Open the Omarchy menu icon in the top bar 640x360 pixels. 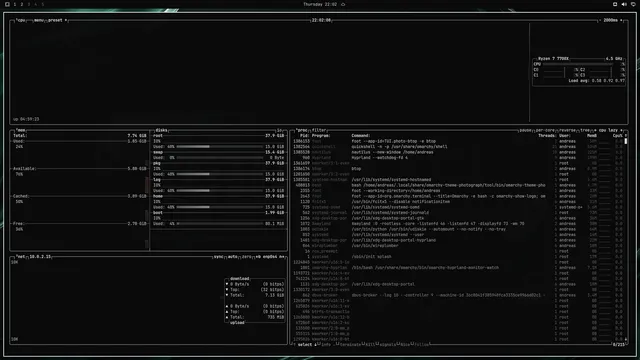coord(7,4)
